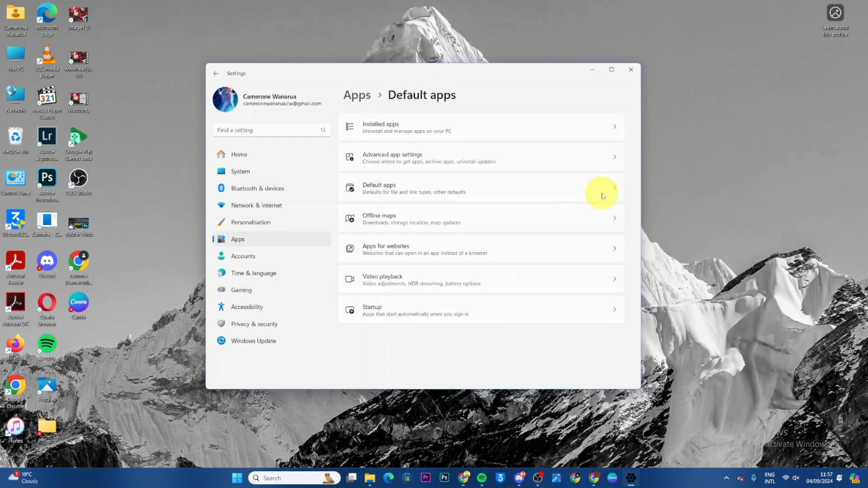Viewport: 868px width, 488px height.
Task: Open the Video playback row
Action: pyautogui.click(x=481, y=279)
